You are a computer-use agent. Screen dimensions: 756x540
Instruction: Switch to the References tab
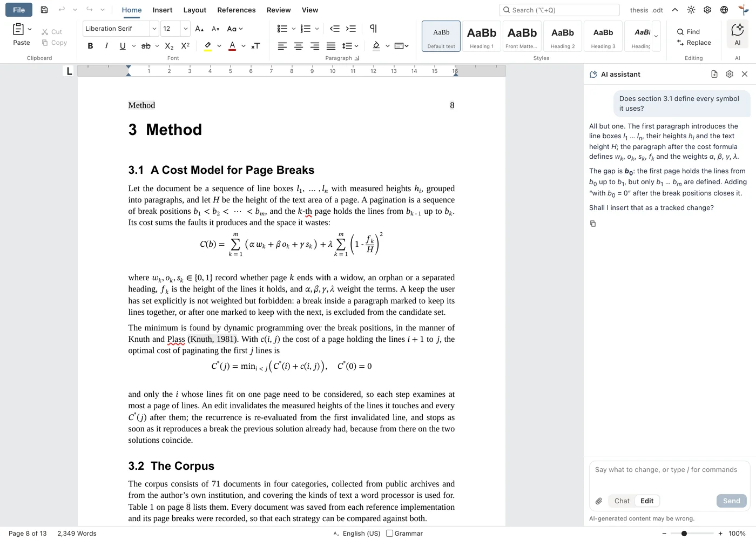pyautogui.click(x=237, y=10)
